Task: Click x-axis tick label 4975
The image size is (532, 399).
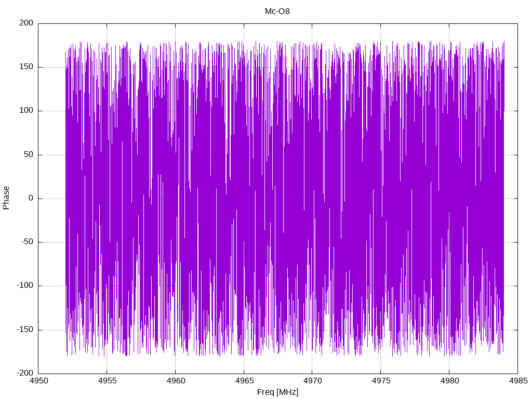Action: [x=381, y=381]
